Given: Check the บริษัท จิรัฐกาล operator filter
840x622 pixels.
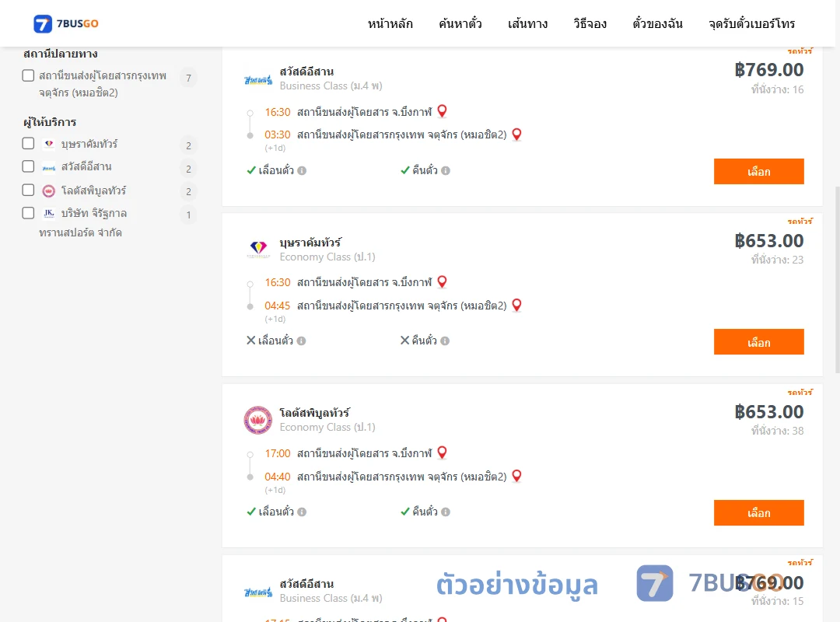Looking at the screenshot, I should (29, 213).
